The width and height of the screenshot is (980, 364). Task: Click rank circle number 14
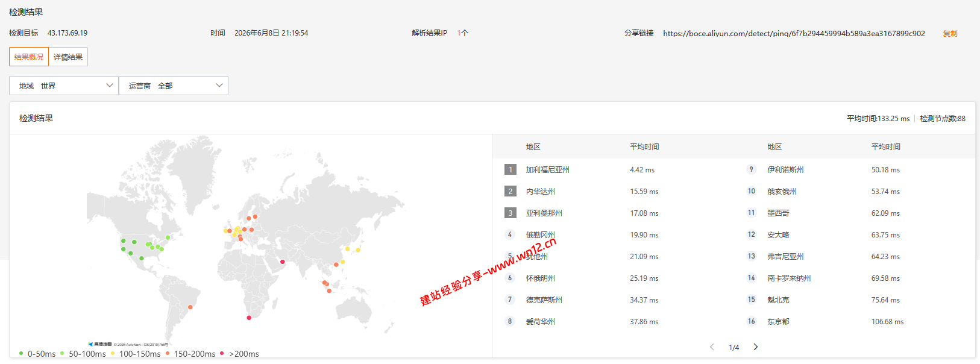751,278
